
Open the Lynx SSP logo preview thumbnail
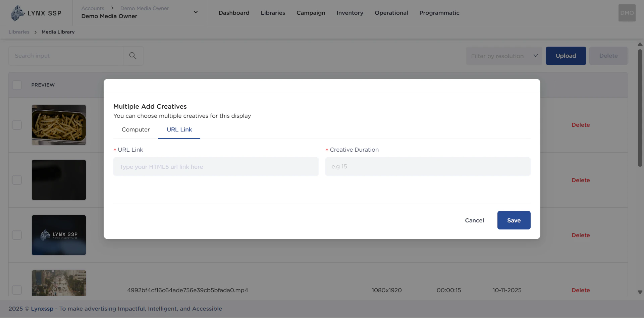point(59,235)
